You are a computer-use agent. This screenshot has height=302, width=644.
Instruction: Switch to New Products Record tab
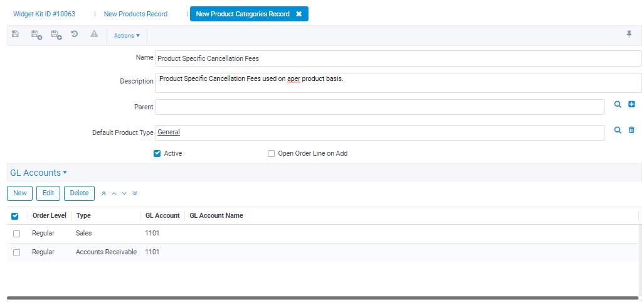click(135, 14)
